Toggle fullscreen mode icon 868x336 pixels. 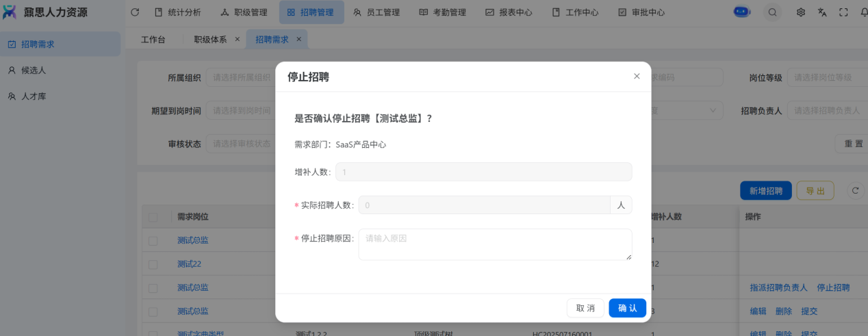click(843, 12)
